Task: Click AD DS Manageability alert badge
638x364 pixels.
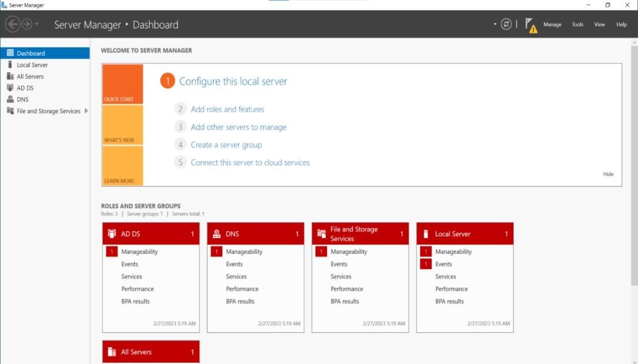Action: [x=112, y=252]
